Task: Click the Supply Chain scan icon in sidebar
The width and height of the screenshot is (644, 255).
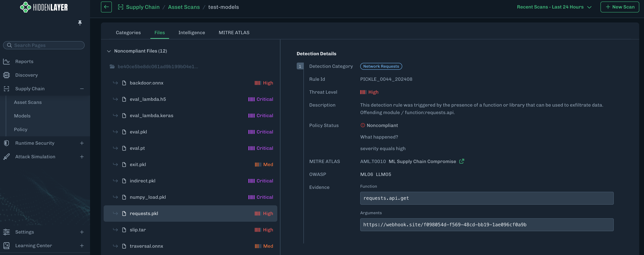Action: pyautogui.click(x=6, y=89)
